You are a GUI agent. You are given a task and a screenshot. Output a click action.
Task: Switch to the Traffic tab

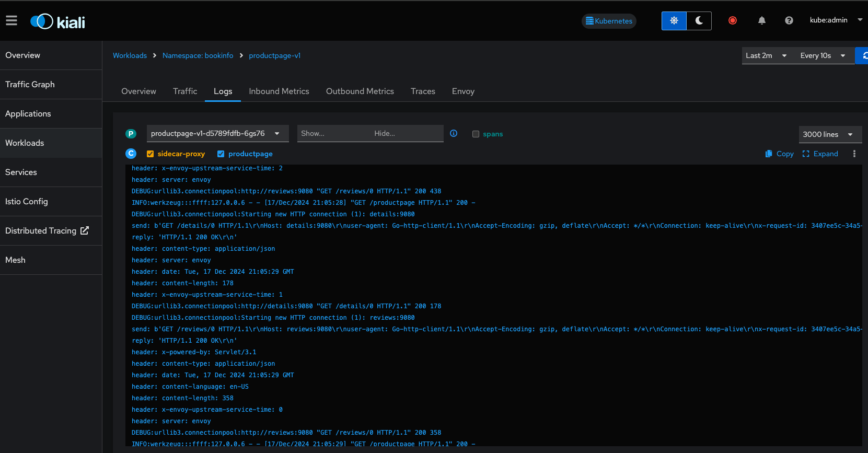tap(185, 91)
